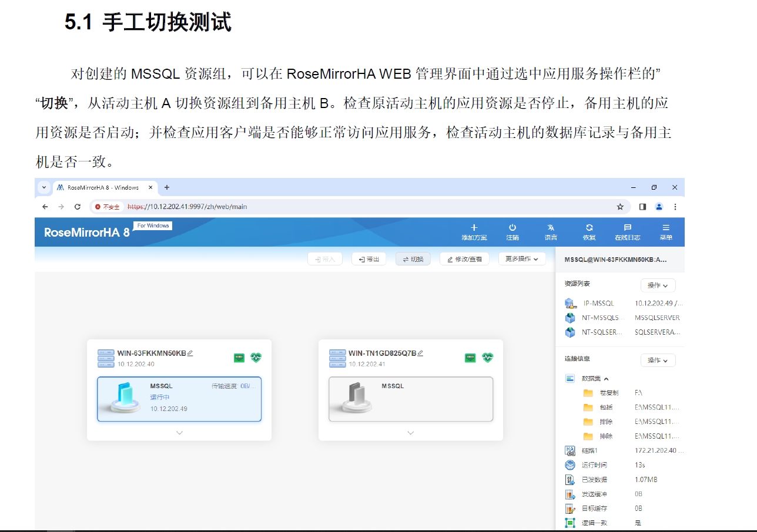Click the 注销 power icon
The height and width of the screenshot is (532, 757).
(x=513, y=227)
